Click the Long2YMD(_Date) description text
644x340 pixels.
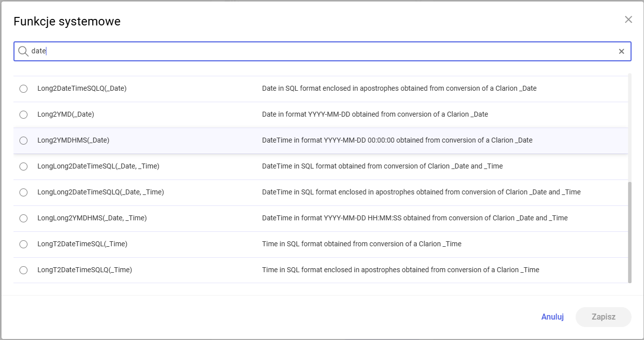pyautogui.click(x=375, y=114)
